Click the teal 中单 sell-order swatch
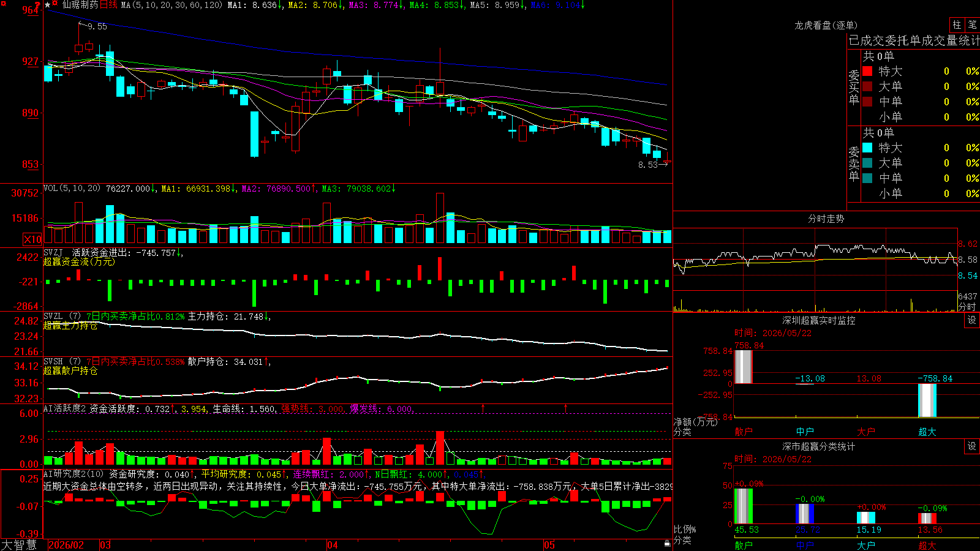 [x=867, y=178]
